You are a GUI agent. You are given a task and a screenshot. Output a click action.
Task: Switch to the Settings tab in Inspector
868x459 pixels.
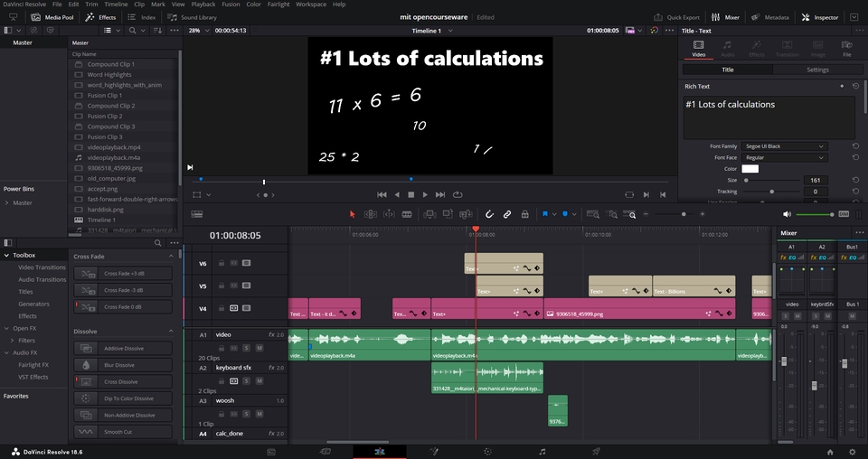[817, 70]
